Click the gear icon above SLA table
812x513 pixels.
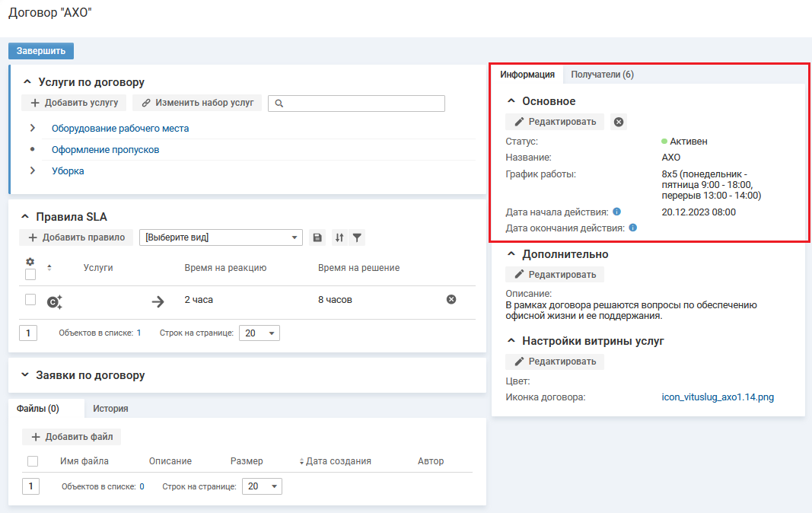[x=30, y=261]
